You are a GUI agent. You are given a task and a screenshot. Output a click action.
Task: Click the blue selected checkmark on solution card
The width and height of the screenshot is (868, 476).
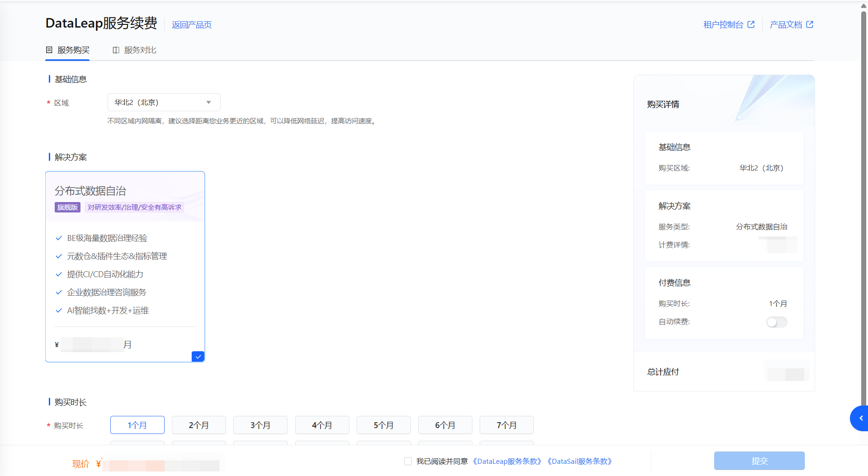tap(198, 356)
